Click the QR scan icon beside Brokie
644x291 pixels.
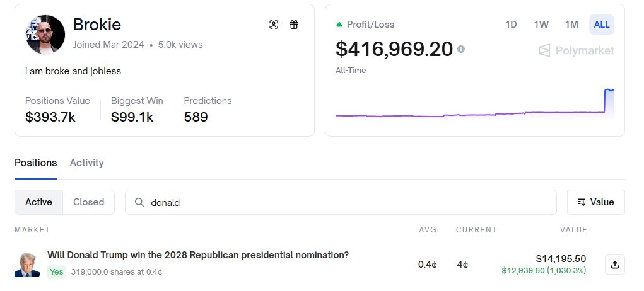coord(274,25)
